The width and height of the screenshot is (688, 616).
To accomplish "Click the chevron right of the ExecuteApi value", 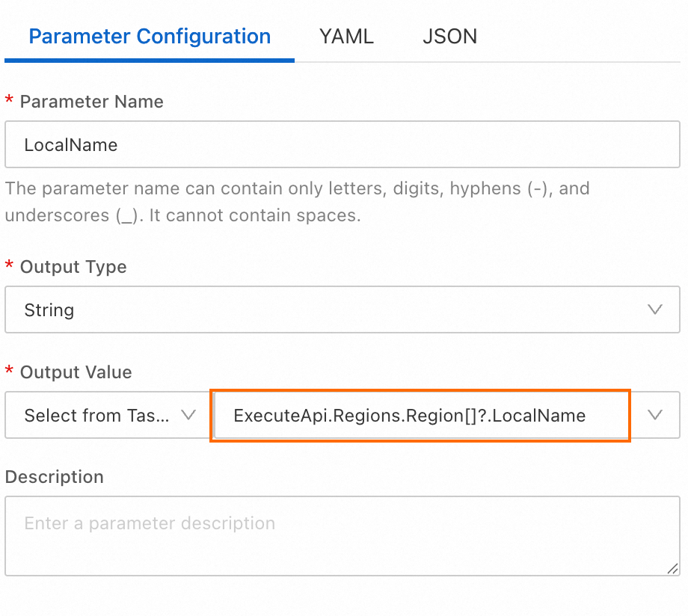I will tap(655, 415).
